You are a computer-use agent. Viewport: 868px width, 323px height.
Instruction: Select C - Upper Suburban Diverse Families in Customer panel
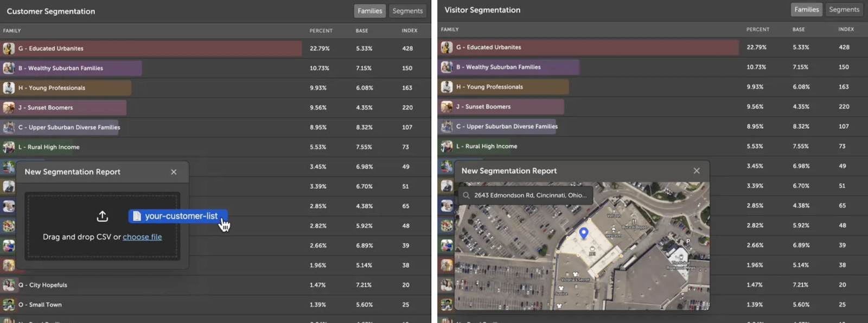215,127
